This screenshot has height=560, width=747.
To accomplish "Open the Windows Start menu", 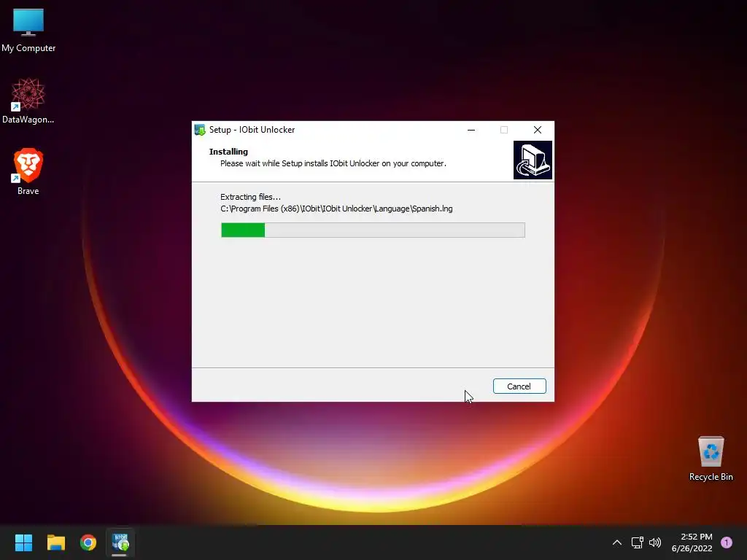I will 24,542.
